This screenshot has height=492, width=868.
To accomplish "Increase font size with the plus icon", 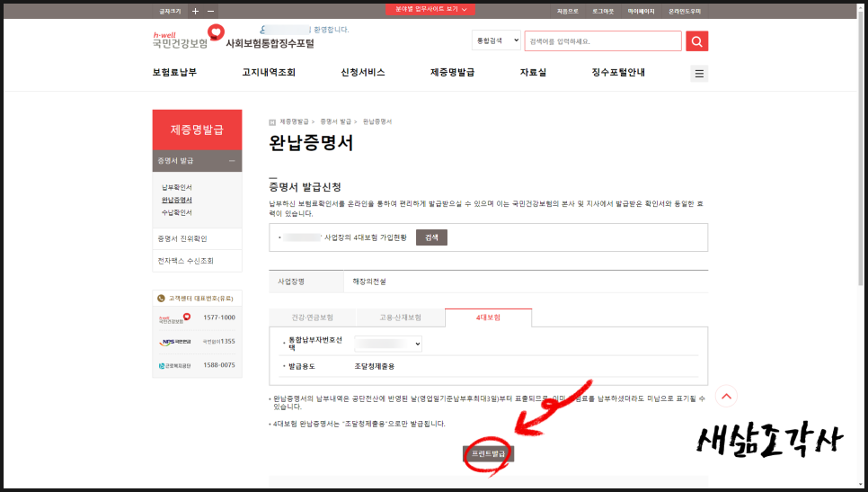I will click(195, 11).
